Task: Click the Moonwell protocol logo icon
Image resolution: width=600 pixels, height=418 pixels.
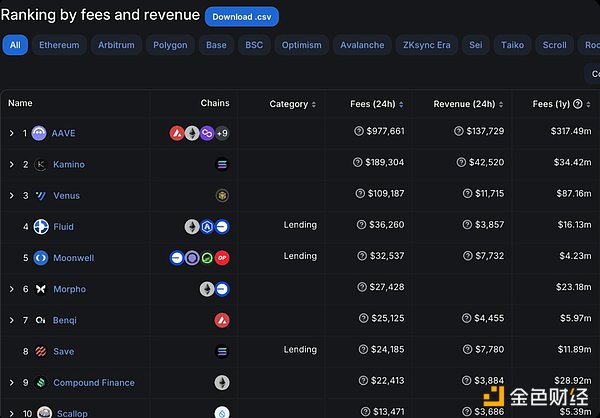Action: click(x=40, y=258)
